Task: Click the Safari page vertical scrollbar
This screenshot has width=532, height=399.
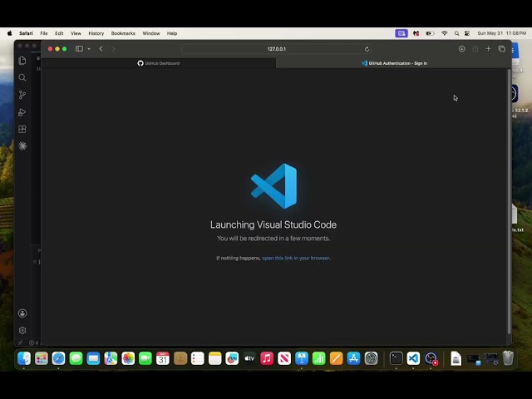Action: pyautogui.click(x=509, y=202)
